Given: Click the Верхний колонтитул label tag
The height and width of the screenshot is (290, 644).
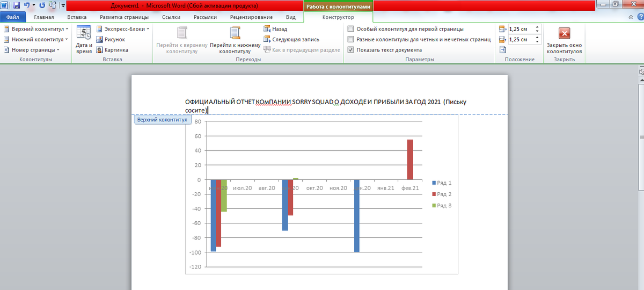Looking at the screenshot, I should pyautogui.click(x=162, y=120).
